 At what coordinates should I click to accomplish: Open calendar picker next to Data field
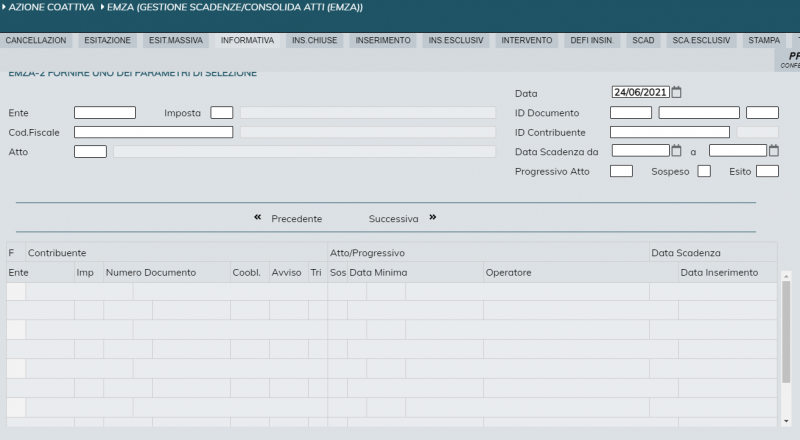(x=677, y=93)
